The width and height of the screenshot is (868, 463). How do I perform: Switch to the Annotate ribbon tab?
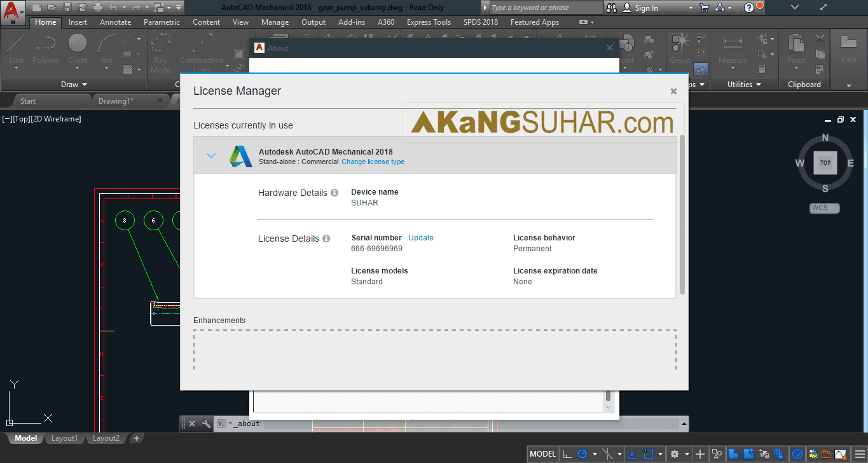tap(116, 22)
